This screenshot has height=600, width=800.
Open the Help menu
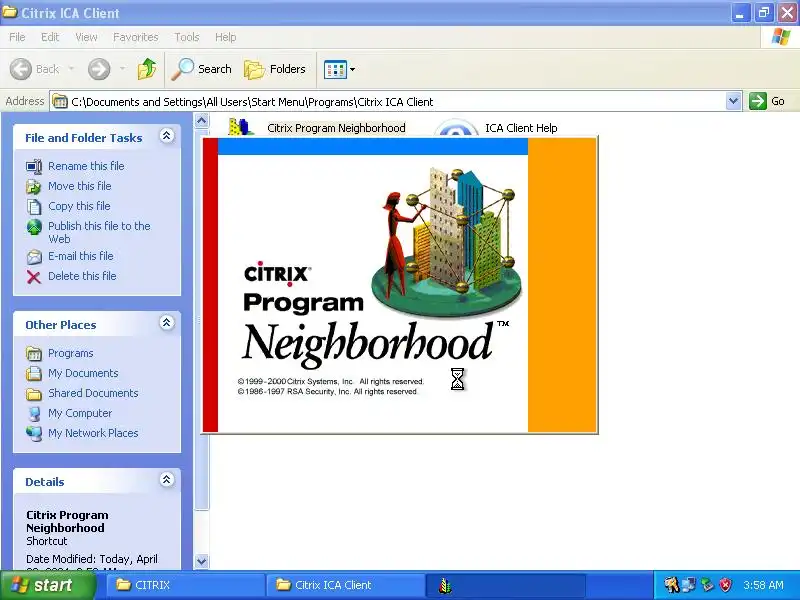click(x=226, y=37)
